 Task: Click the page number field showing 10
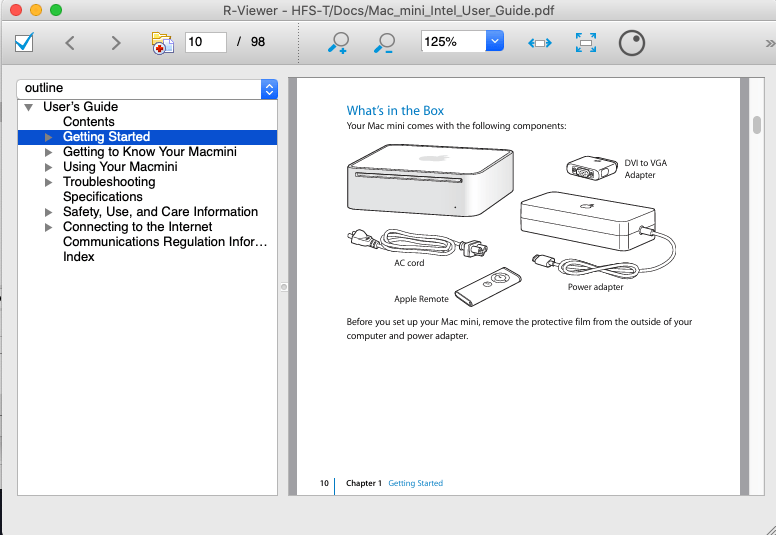[205, 42]
